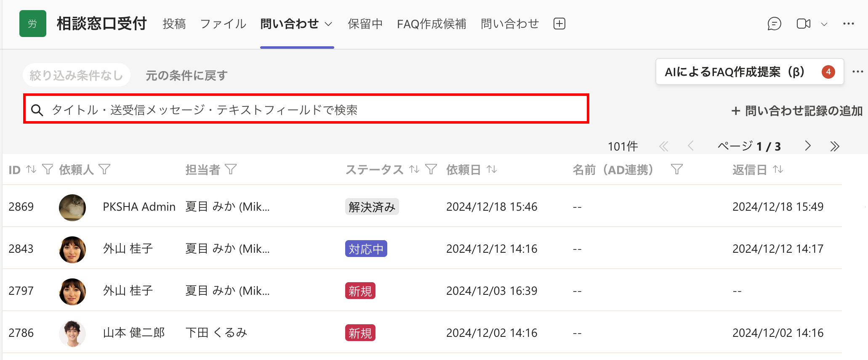The height and width of the screenshot is (360, 868).
Task: Go to the FAQ作成候補 tab
Action: (431, 24)
